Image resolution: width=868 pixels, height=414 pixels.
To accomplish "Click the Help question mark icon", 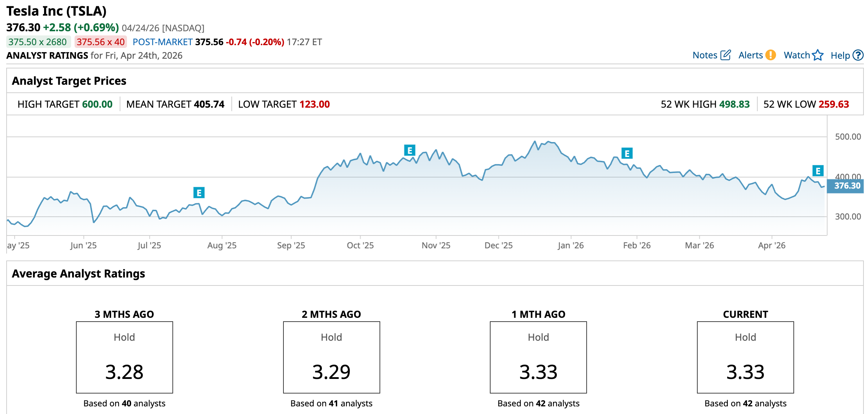I will click(858, 55).
